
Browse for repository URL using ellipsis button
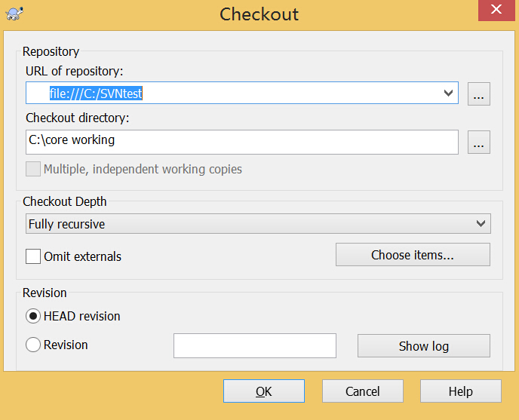pos(478,94)
